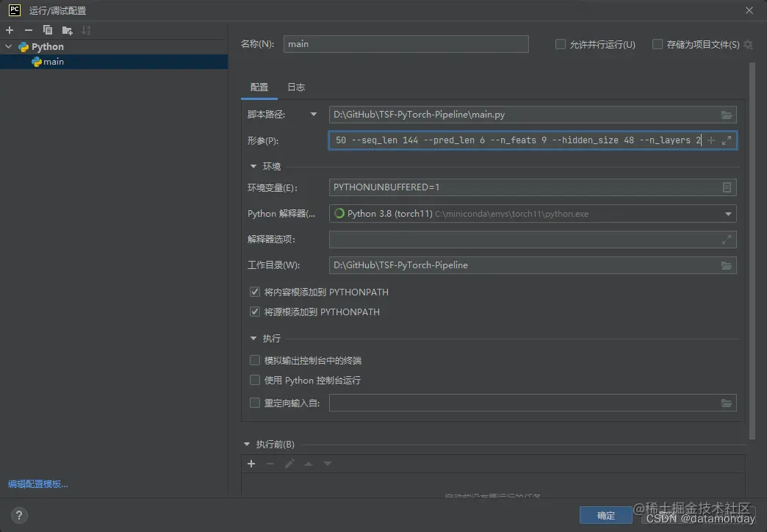Move before-launch task down

coord(328,464)
